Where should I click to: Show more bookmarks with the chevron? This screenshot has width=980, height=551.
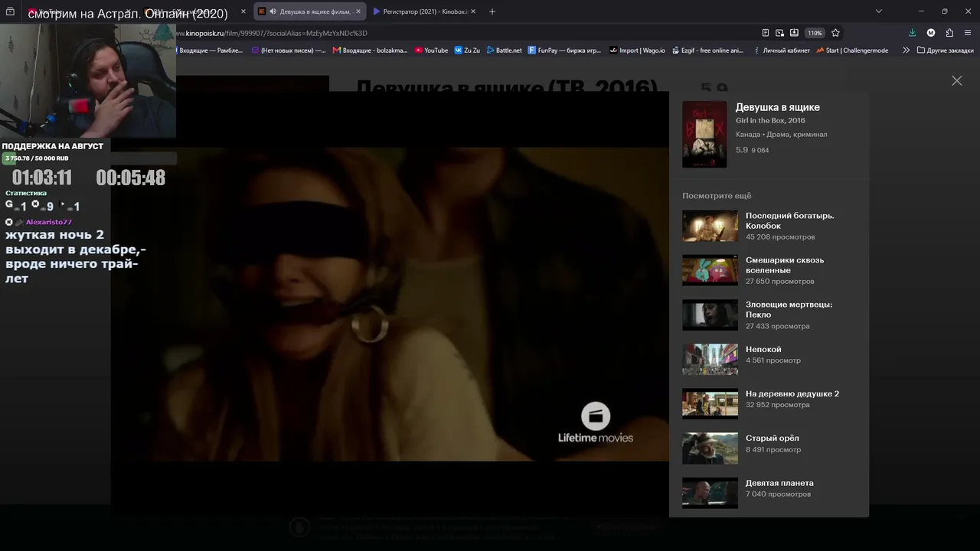pyautogui.click(x=906, y=51)
